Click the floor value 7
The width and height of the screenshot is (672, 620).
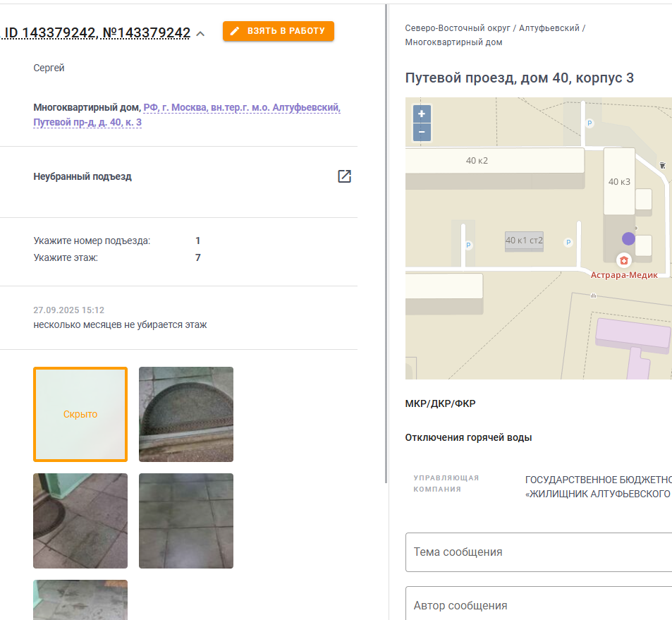click(197, 257)
